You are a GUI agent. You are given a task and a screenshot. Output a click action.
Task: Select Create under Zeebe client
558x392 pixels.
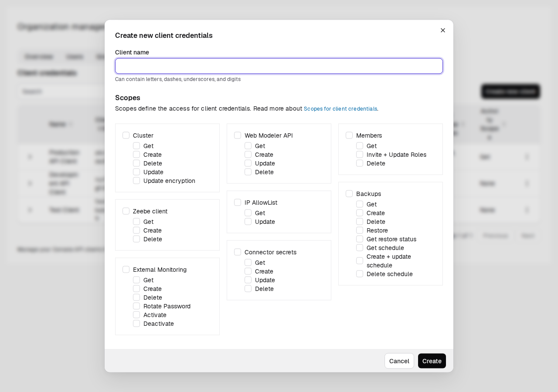(x=136, y=230)
